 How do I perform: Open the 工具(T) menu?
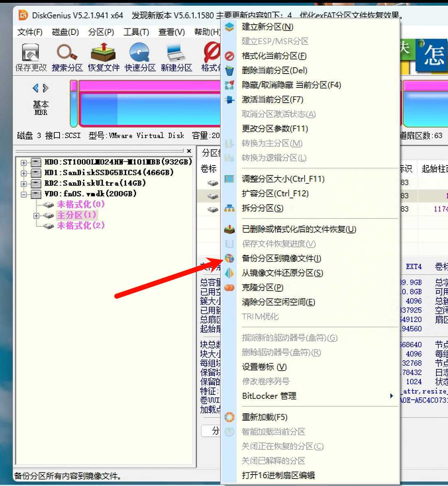pos(136,32)
